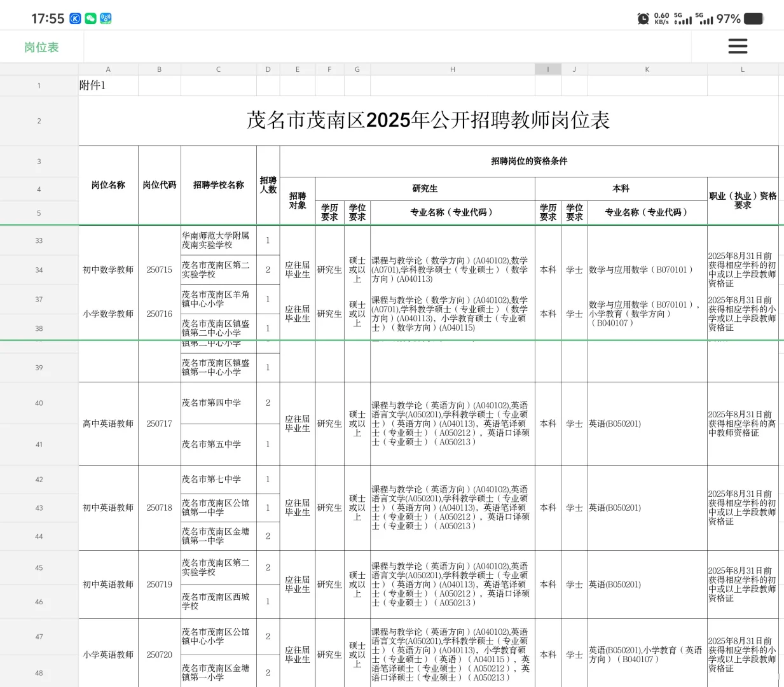Viewport: 784px width, 687px height.
Task: Select column H header
Action: pos(453,69)
